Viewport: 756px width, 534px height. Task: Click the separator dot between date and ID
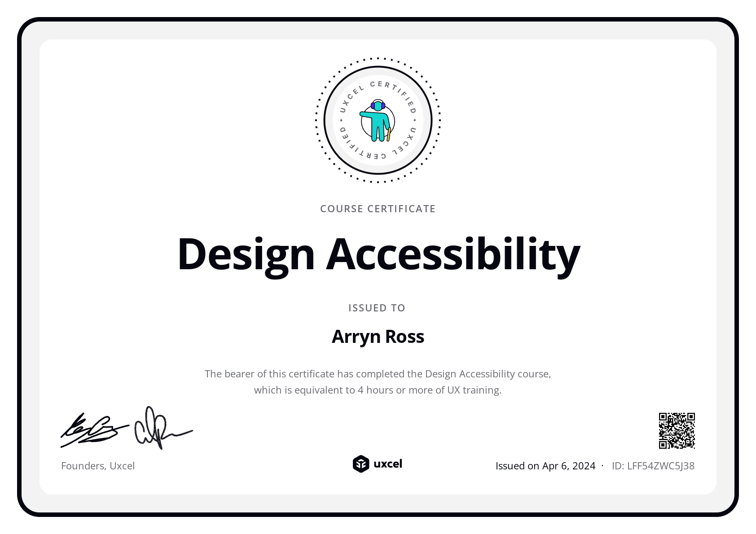coord(602,466)
